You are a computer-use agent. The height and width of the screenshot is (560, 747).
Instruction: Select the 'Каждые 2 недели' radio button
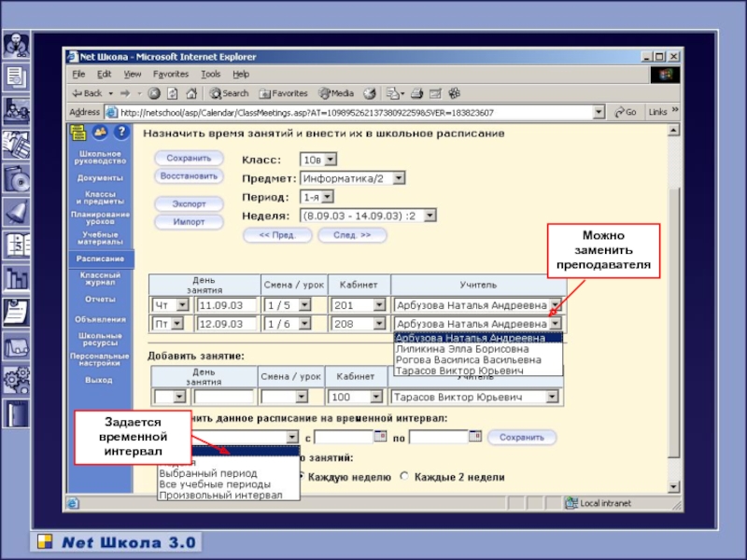pyautogui.click(x=404, y=477)
